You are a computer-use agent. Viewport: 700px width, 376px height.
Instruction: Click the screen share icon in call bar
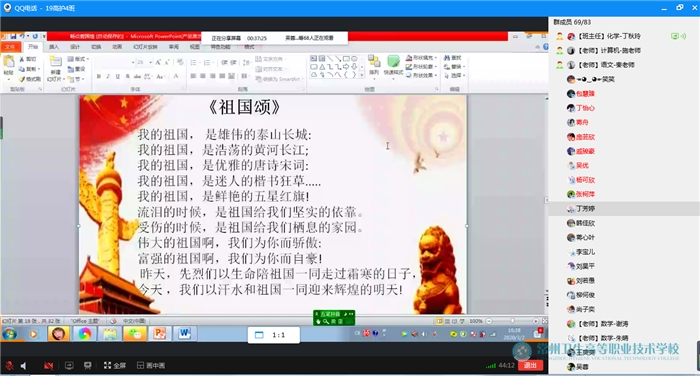[69, 365]
